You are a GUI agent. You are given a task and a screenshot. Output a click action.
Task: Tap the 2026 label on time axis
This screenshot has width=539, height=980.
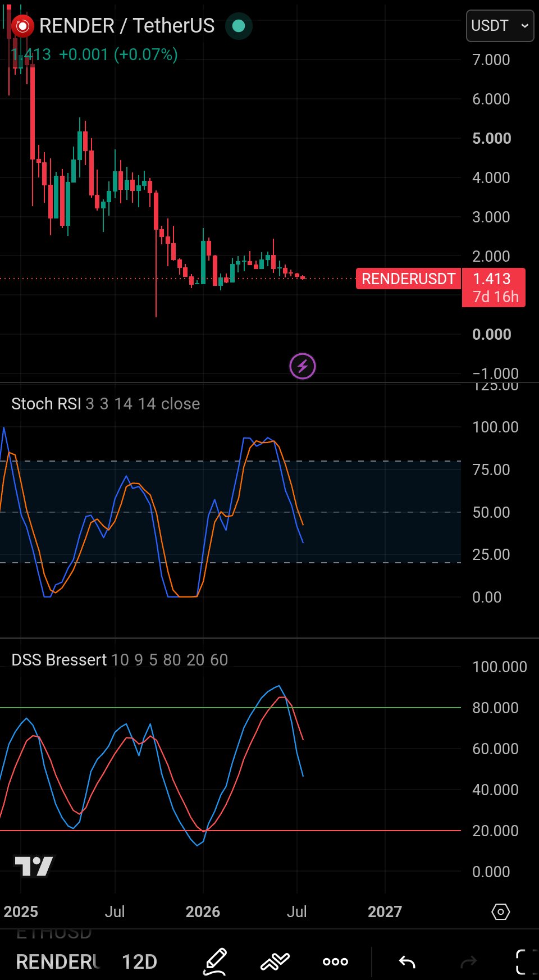(203, 911)
